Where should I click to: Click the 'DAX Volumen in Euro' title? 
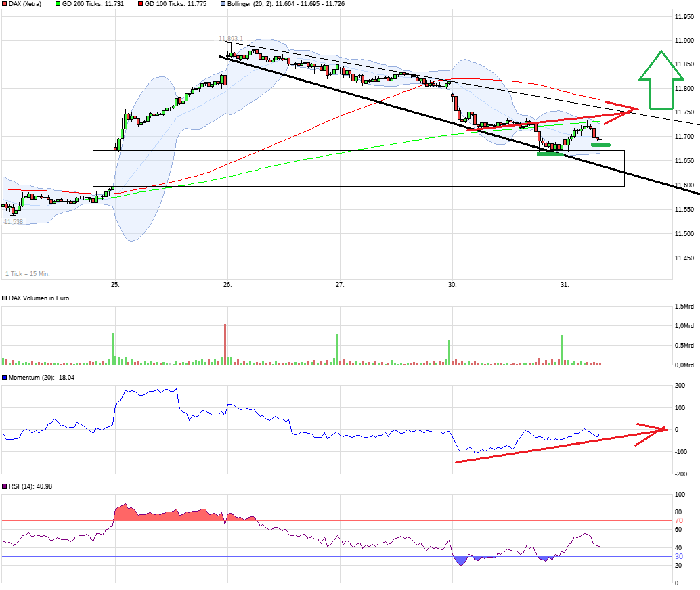pos(39,298)
